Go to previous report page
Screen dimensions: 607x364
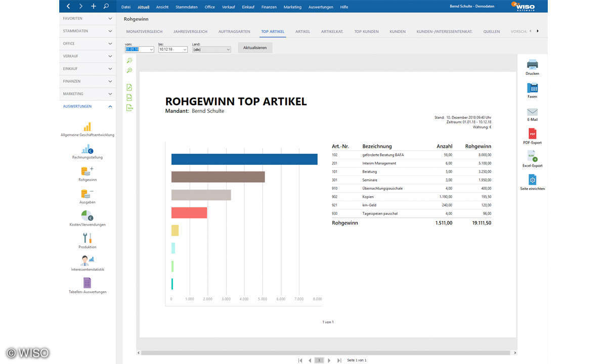[310, 360]
